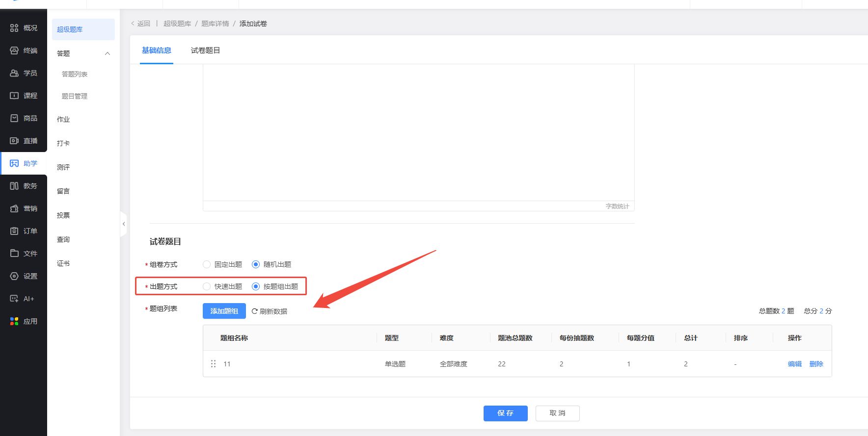This screenshot has height=436, width=868.
Task: Open the 商品 products icon
Action: 14,118
